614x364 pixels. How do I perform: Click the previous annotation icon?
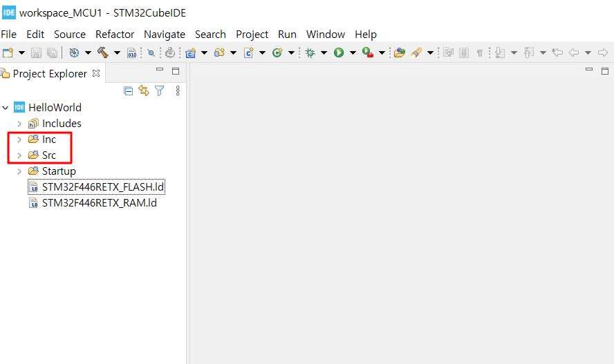(x=529, y=52)
